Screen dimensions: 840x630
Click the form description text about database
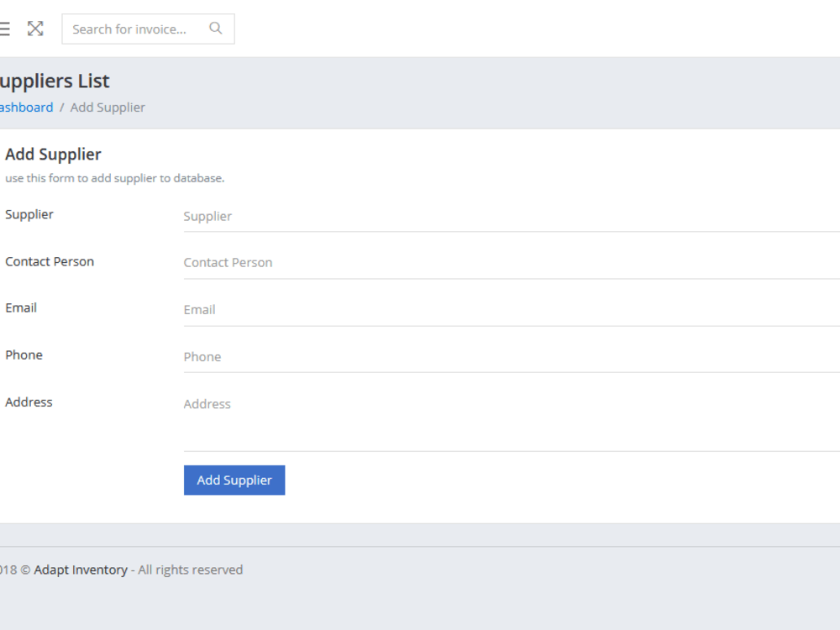[x=114, y=178]
